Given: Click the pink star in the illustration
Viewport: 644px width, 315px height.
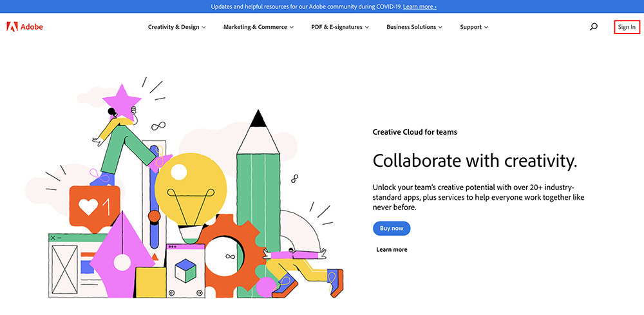Looking at the screenshot, I should [x=122, y=100].
